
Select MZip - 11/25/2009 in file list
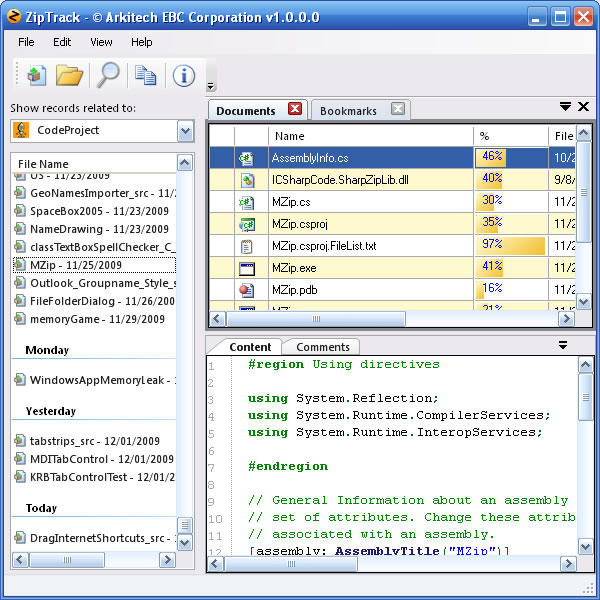(94, 265)
